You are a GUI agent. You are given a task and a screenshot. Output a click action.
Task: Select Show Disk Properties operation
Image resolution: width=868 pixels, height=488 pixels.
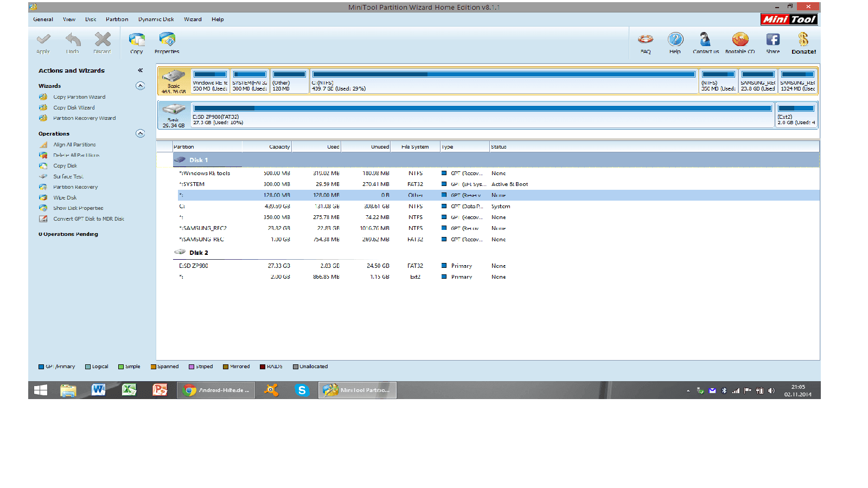coord(78,208)
